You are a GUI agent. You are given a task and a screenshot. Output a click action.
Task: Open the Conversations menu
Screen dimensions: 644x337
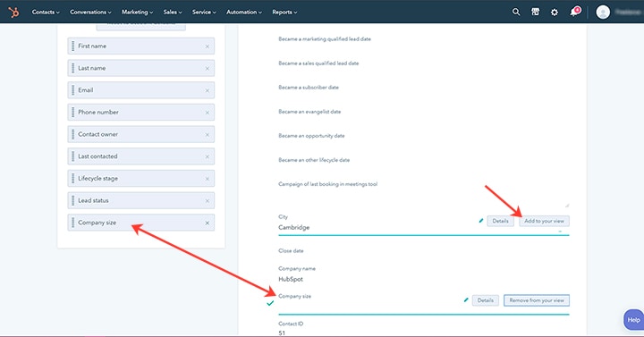coord(90,13)
